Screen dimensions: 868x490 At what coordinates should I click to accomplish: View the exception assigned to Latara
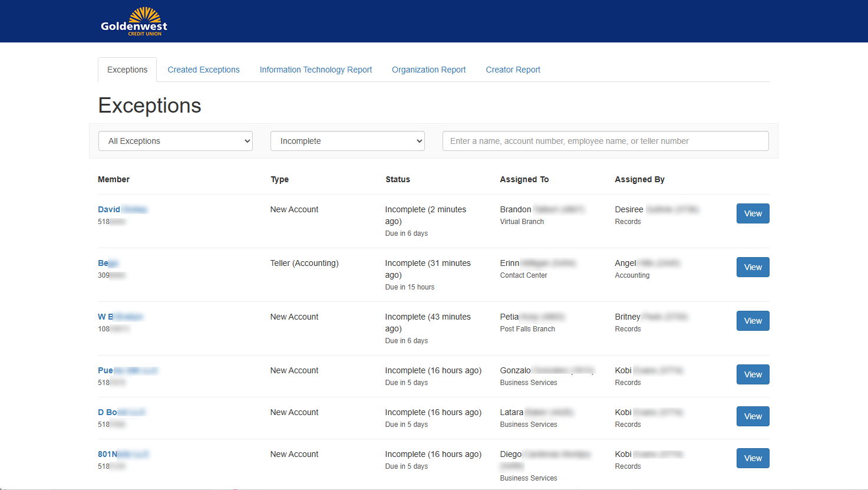pos(753,416)
